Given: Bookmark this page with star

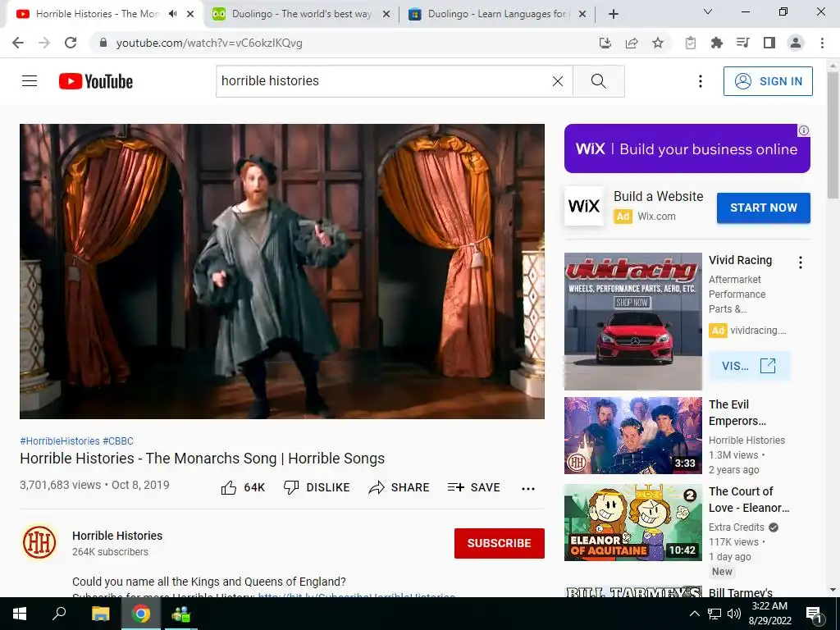Looking at the screenshot, I should click(x=658, y=43).
